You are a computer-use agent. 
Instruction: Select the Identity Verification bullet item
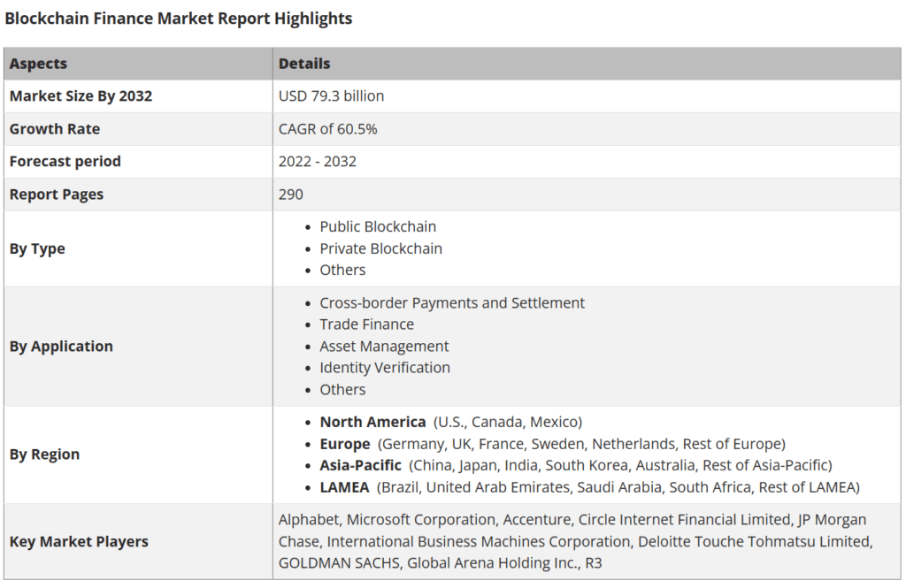tap(384, 367)
